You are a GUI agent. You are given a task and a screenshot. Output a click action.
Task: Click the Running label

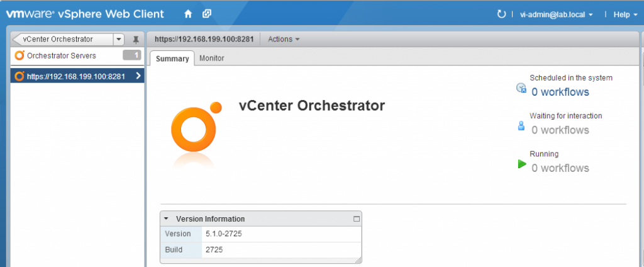(544, 154)
